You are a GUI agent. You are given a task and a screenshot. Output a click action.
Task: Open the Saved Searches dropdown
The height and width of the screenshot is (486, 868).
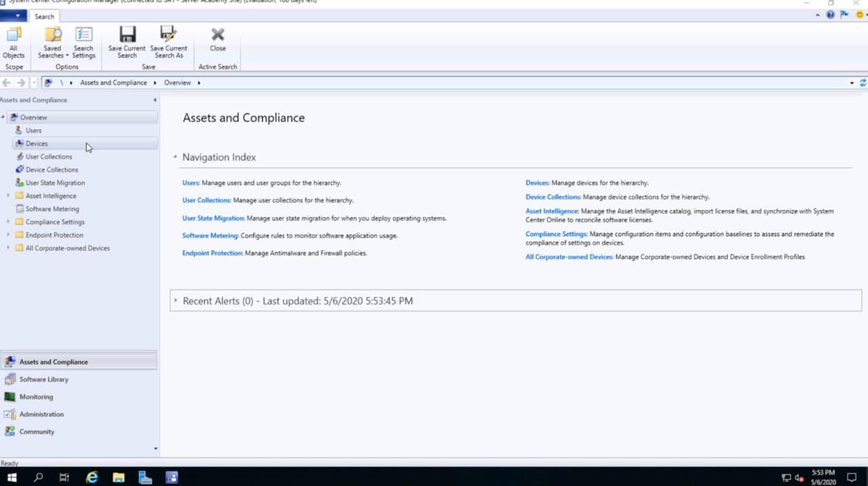pyautogui.click(x=52, y=42)
